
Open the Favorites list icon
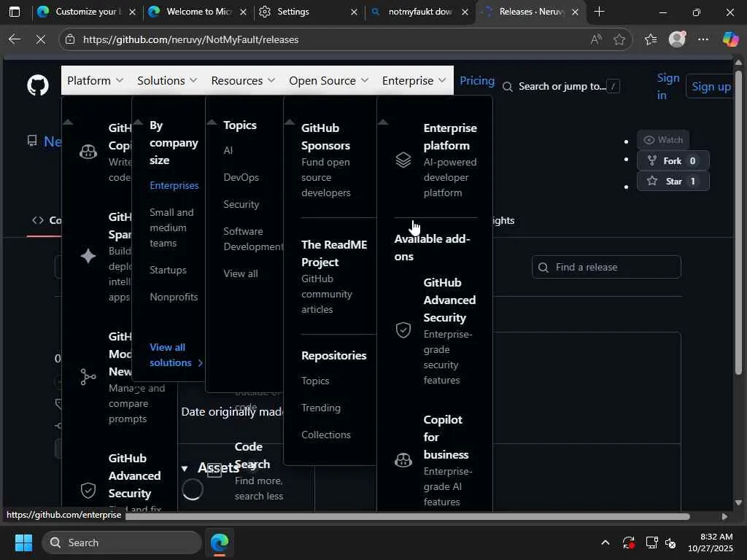coord(650,39)
